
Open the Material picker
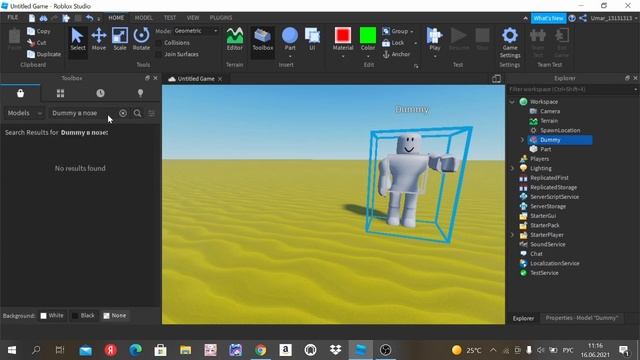(343, 37)
